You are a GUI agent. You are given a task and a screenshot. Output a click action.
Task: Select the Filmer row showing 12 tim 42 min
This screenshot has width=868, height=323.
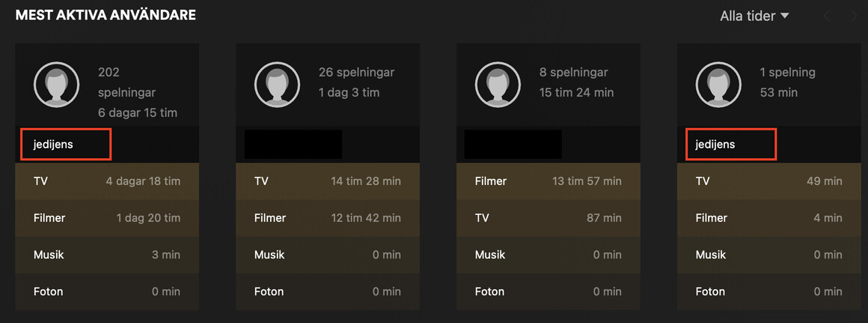pos(328,218)
